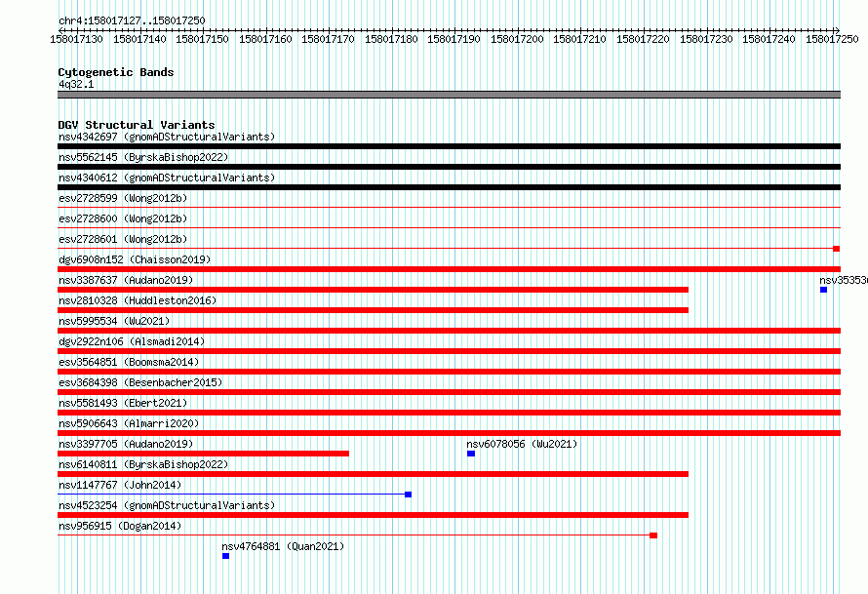Select the blue square under nsv6078056

click(x=471, y=454)
